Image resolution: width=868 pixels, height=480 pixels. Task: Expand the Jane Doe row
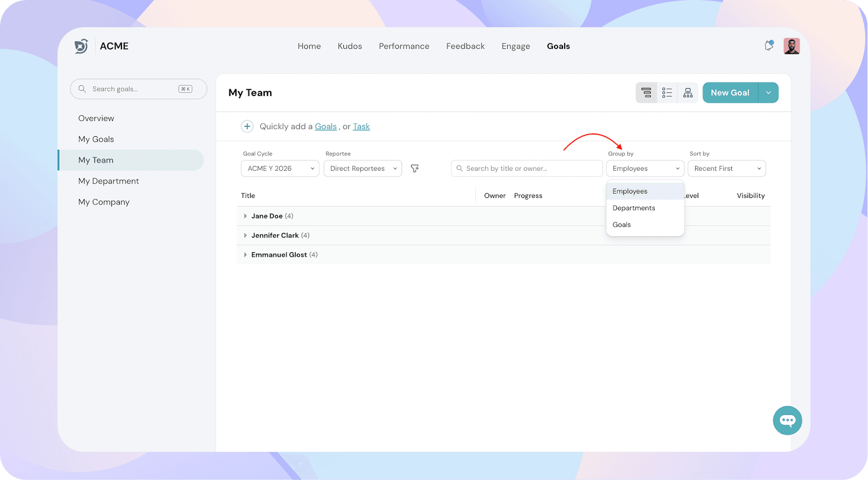click(245, 216)
